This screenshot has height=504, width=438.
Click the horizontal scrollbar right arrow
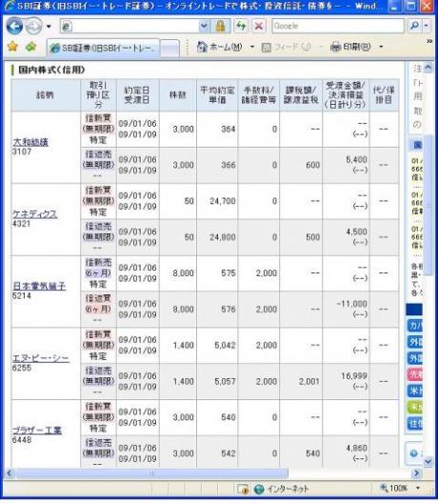coord(416,474)
